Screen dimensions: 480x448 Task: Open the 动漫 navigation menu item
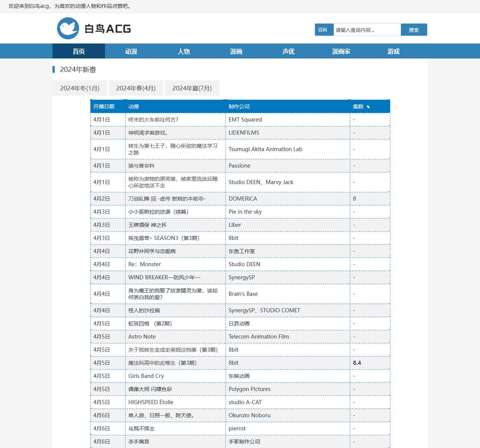pyautogui.click(x=131, y=51)
